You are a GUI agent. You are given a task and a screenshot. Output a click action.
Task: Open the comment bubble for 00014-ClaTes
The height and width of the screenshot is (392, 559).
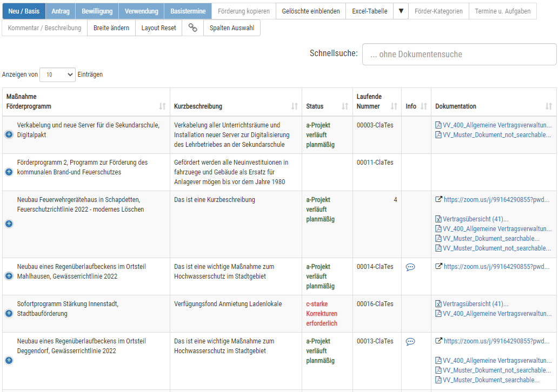pos(410,267)
